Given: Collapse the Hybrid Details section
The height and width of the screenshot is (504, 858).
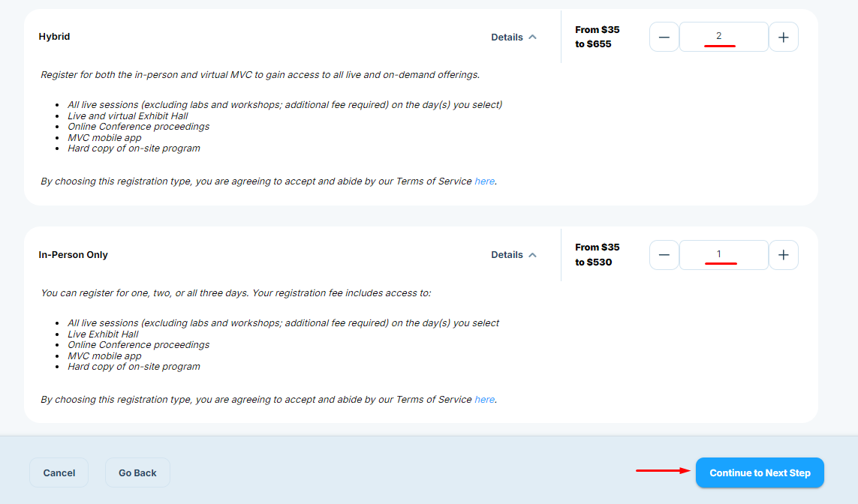Looking at the screenshot, I should (507, 37).
